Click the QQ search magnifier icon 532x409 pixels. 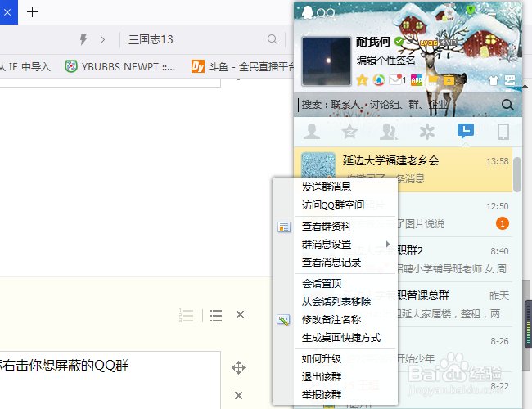coord(507,105)
